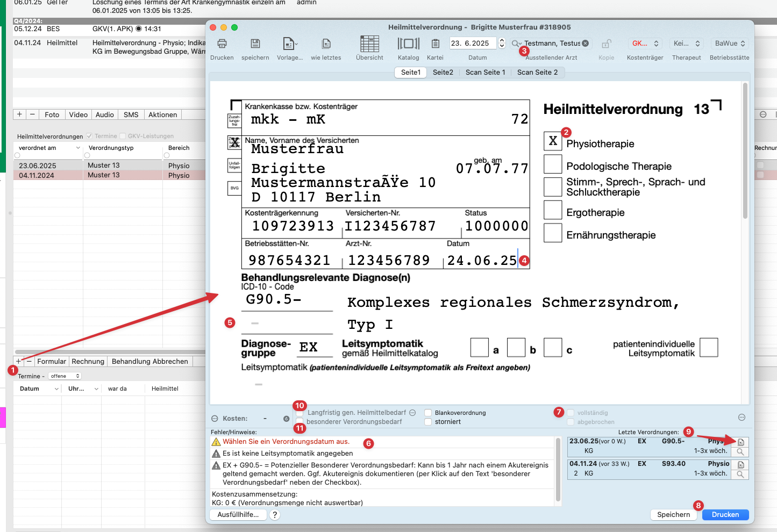Viewport: 777px width, 532px height.
Task: Open the Betriebsstätte BaWue dropdown
Action: pos(730,44)
